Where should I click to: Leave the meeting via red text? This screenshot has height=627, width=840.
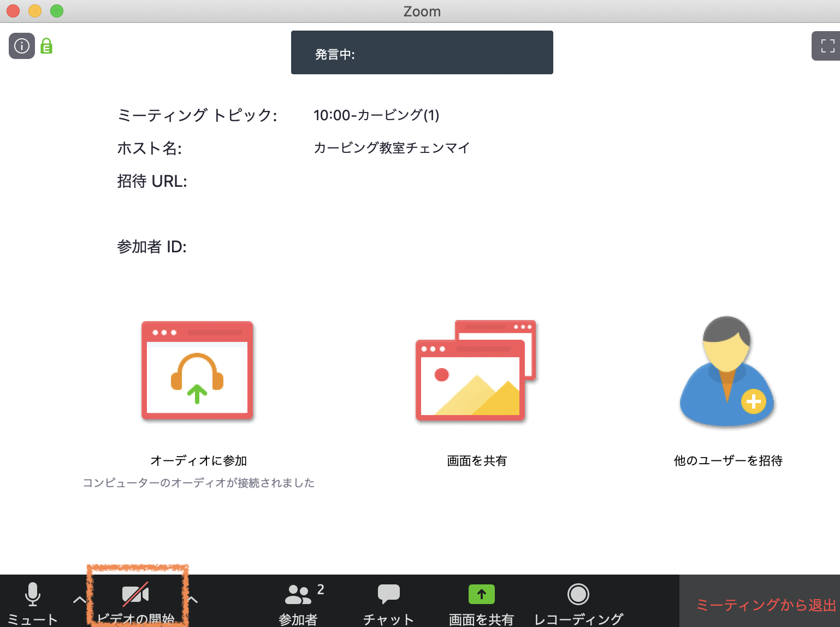tap(766, 605)
